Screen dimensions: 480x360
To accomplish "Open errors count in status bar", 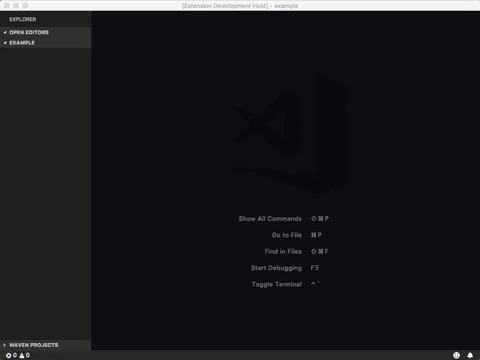I will point(11,355).
